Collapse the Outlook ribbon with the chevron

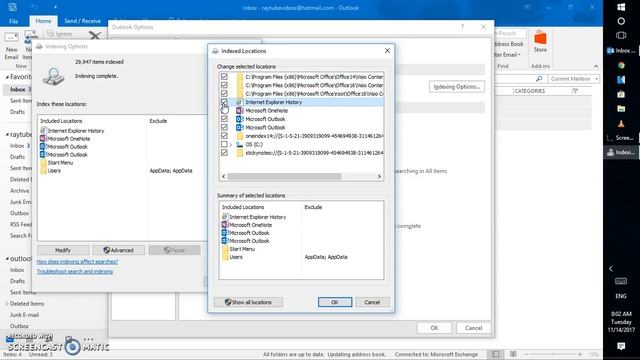596,66
